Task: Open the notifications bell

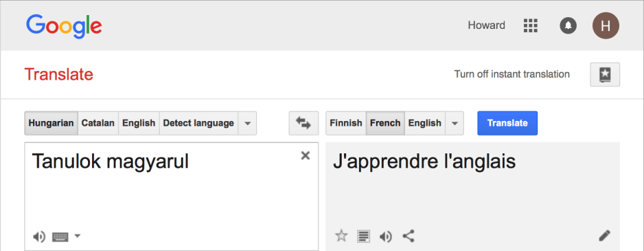Action: point(568,25)
